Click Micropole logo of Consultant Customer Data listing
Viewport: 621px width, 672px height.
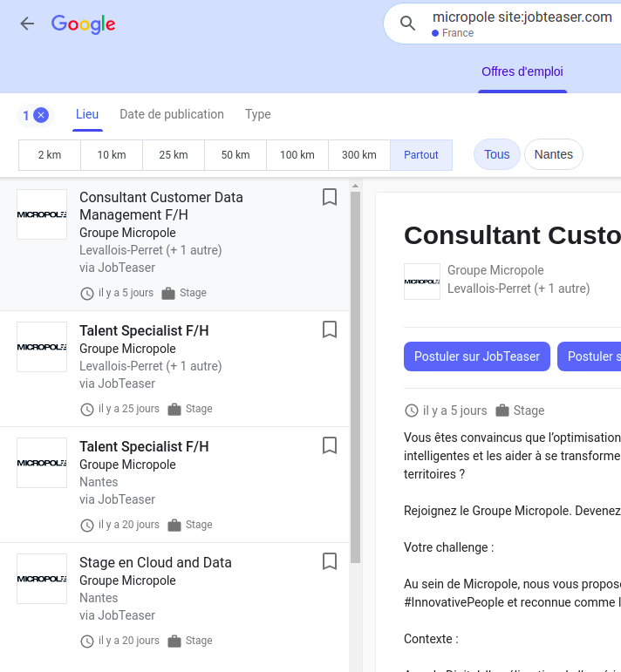click(42, 214)
